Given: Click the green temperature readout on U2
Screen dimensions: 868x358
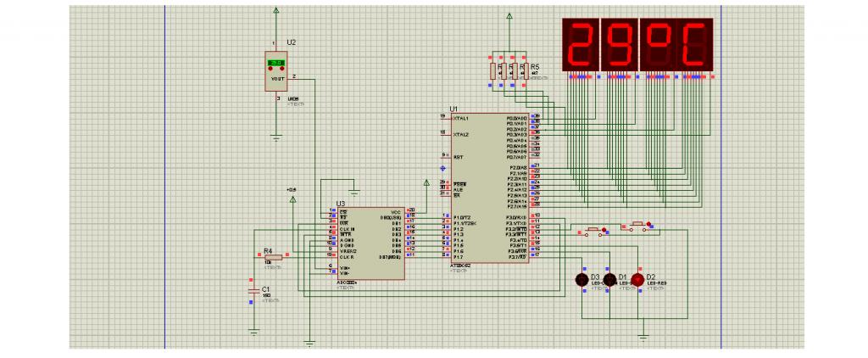Looking at the screenshot, I should tap(276, 63).
